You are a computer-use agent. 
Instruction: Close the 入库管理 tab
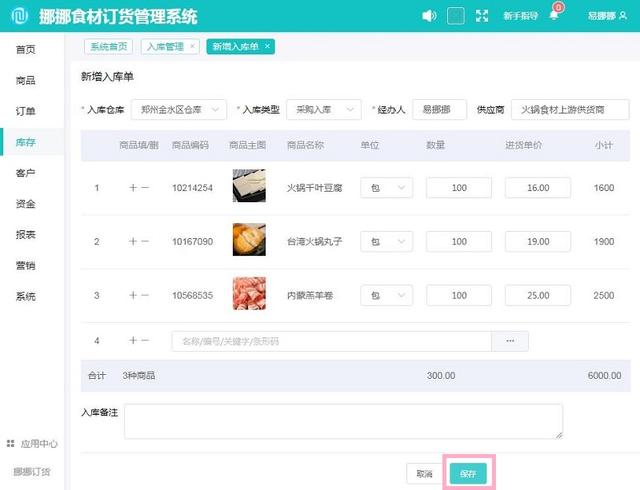[x=192, y=46]
